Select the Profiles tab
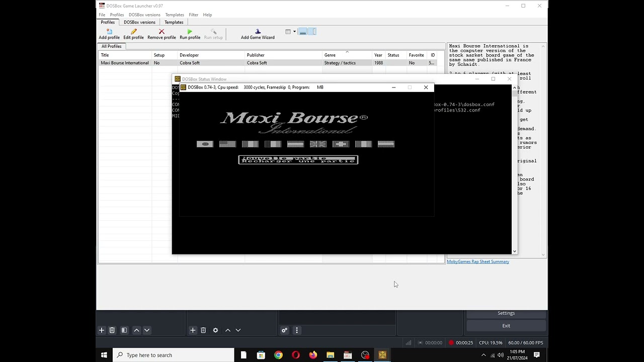The width and height of the screenshot is (644, 362). point(108,22)
